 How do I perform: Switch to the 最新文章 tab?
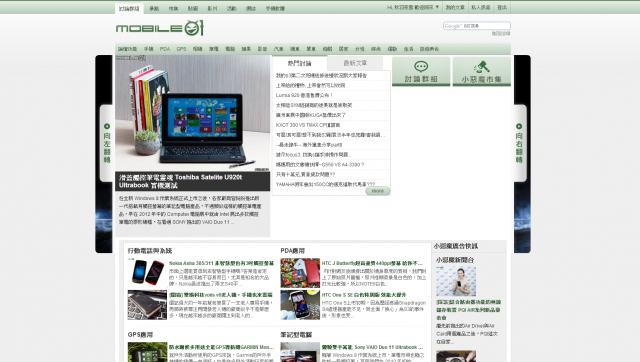[x=355, y=63]
